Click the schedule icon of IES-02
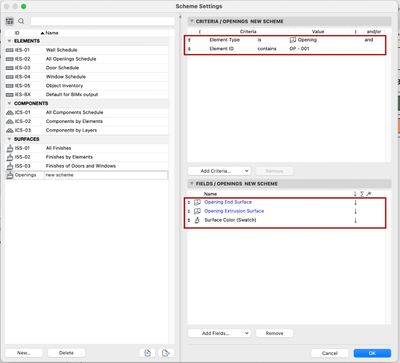The image size is (400, 363). coord(10,59)
